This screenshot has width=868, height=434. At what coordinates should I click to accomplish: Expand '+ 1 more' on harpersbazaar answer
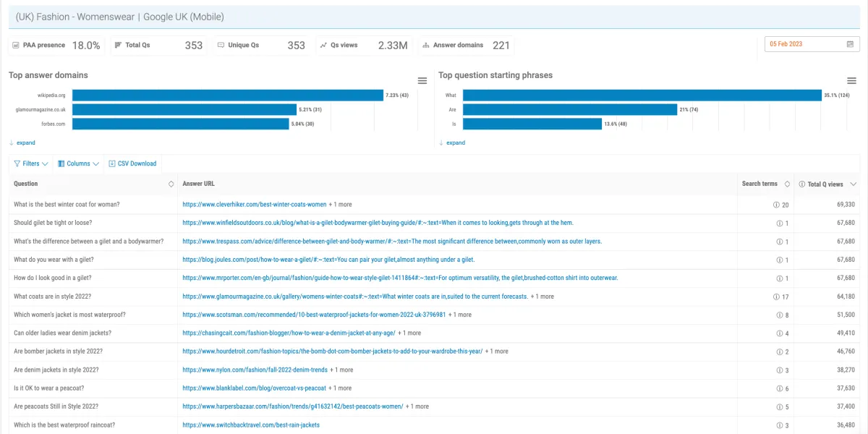(x=417, y=407)
